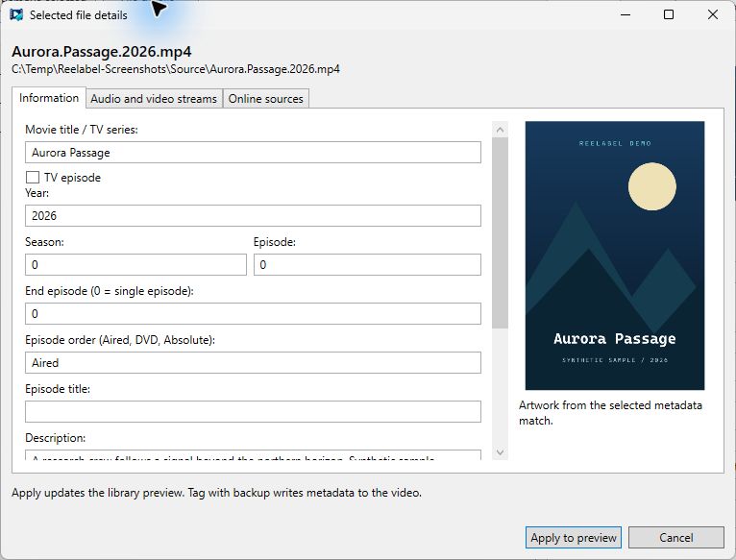Maximize the Selected file details window
The image size is (736, 560).
point(669,15)
